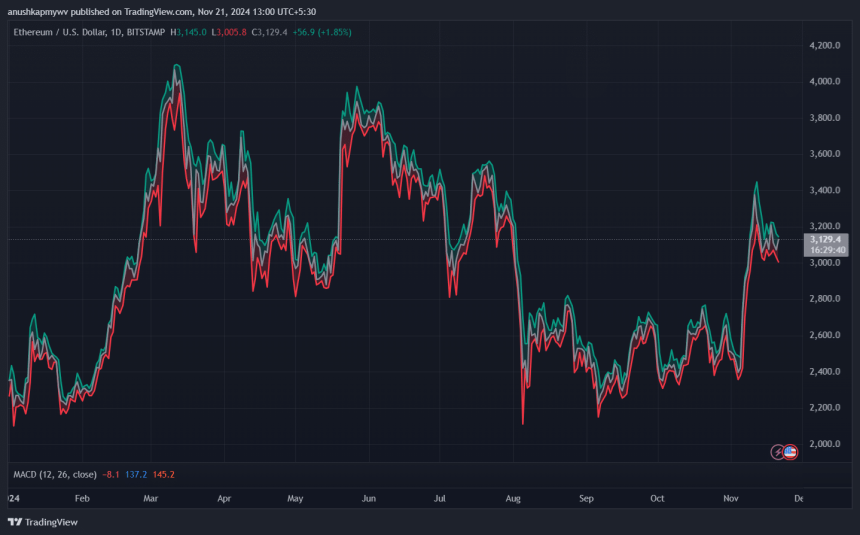Click the MACD histogram value -8.1

point(111,473)
